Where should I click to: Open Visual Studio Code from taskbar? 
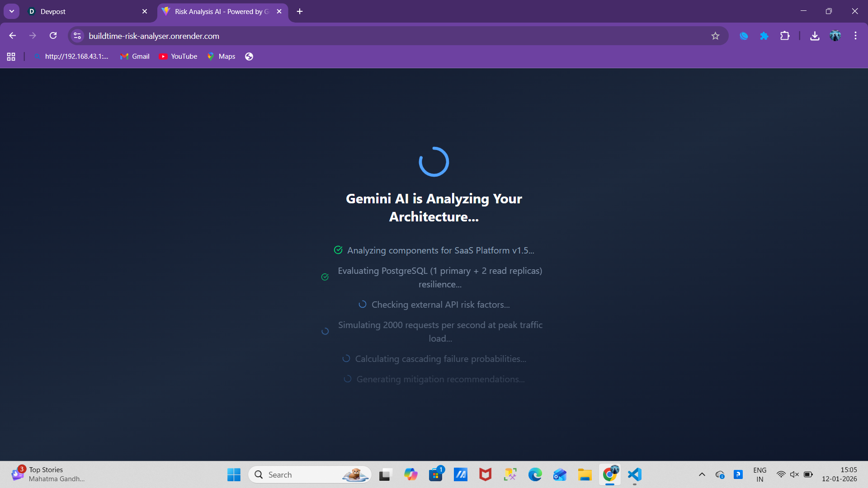click(634, 474)
